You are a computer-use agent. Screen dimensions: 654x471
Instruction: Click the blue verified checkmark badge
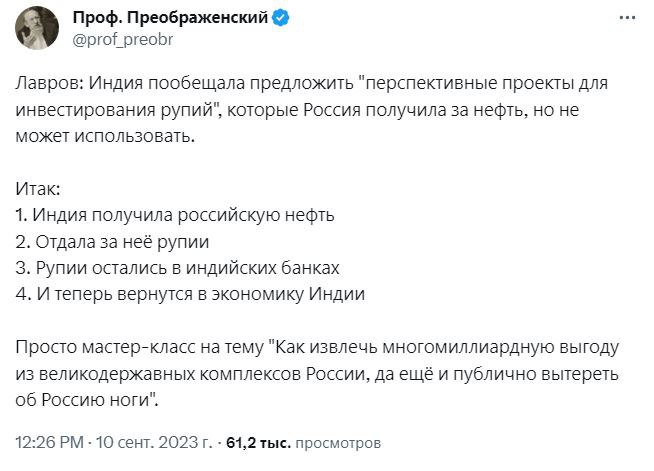[x=281, y=18]
